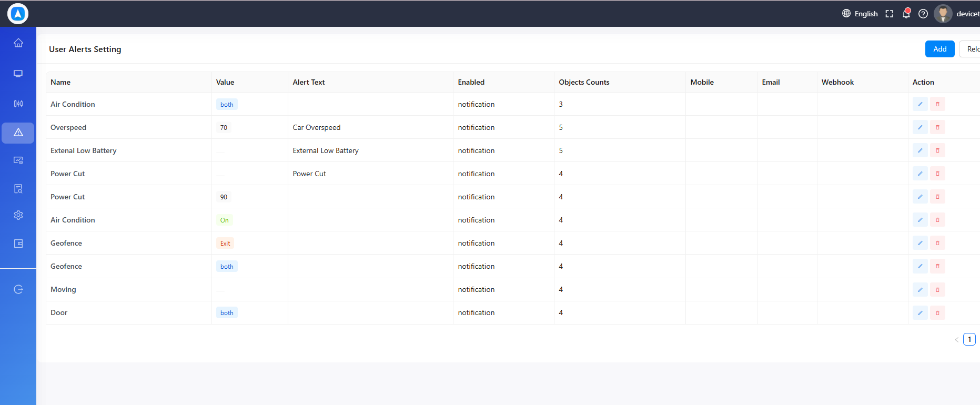Edit the Geofence Exit alert
This screenshot has height=405, width=980.
[920, 243]
